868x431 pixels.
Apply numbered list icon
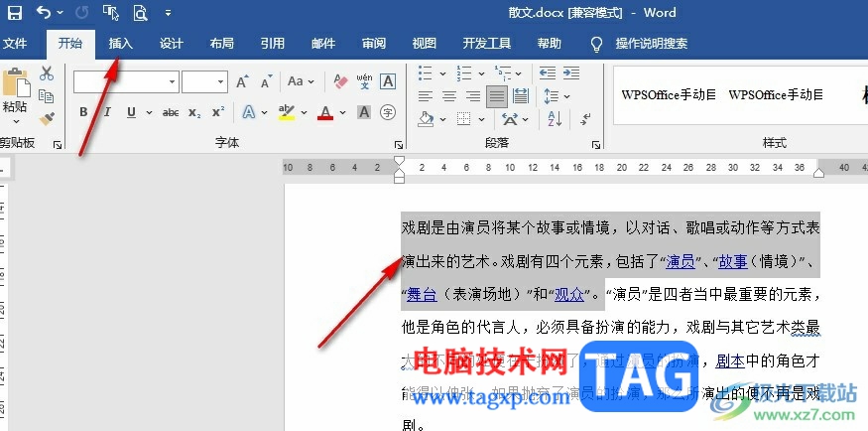pyautogui.click(x=464, y=73)
